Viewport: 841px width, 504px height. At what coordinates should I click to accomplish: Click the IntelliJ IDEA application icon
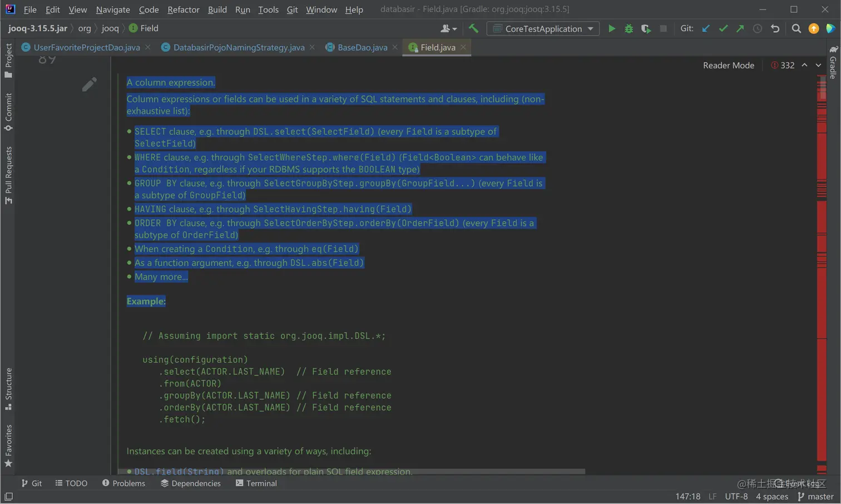pyautogui.click(x=10, y=9)
